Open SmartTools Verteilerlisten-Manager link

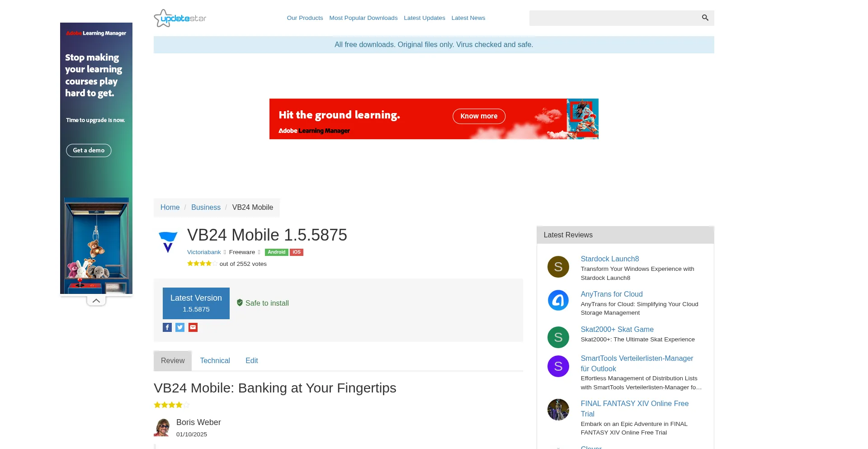pyautogui.click(x=637, y=364)
